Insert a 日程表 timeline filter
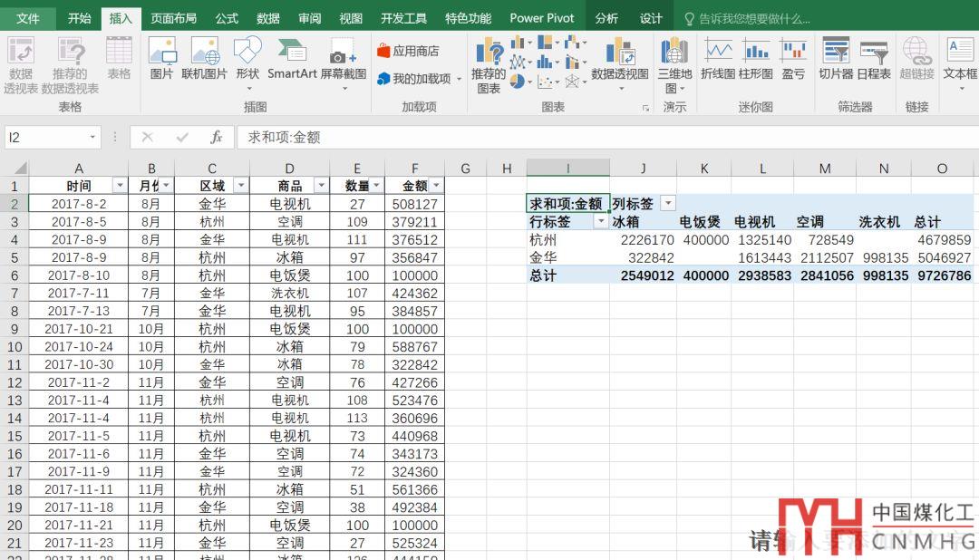 click(x=874, y=60)
